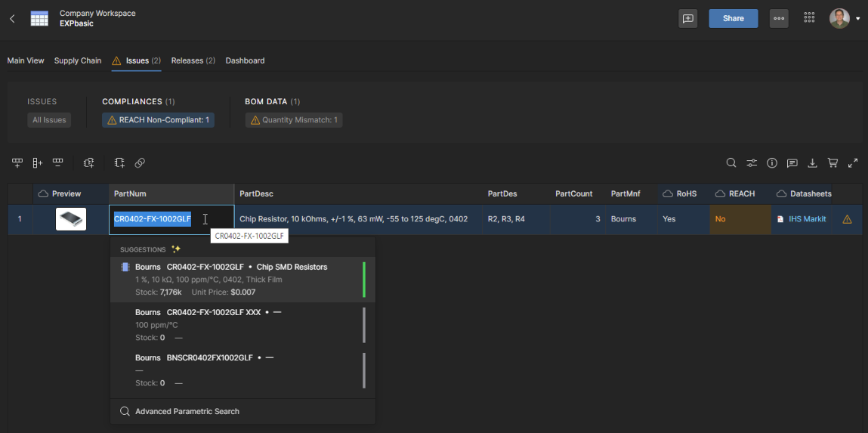
Task: Open the user account dropdown arrow
Action: coord(858,19)
